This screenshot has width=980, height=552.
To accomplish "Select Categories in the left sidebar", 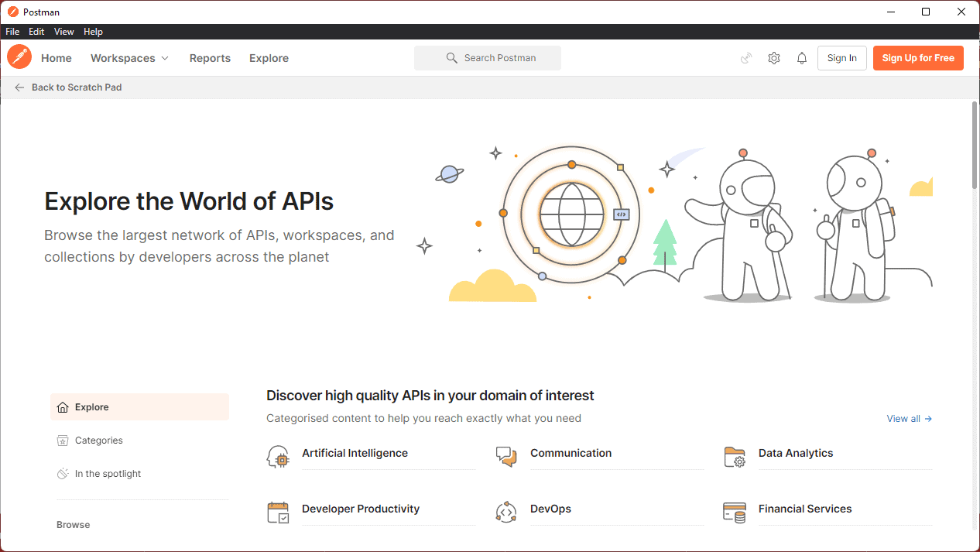I will tap(139, 441).
